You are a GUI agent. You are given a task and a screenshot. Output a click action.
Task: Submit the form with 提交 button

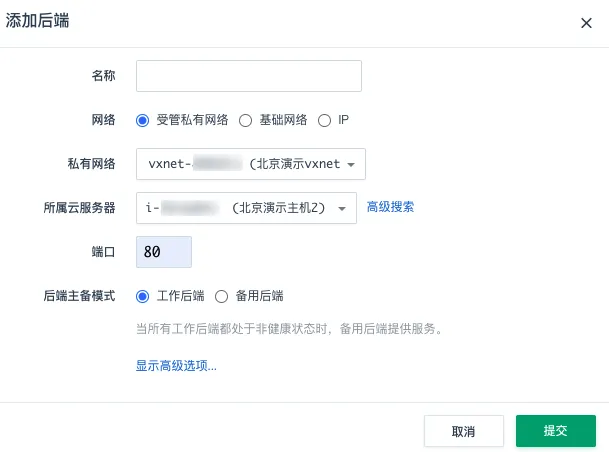[x=555, y=431]
